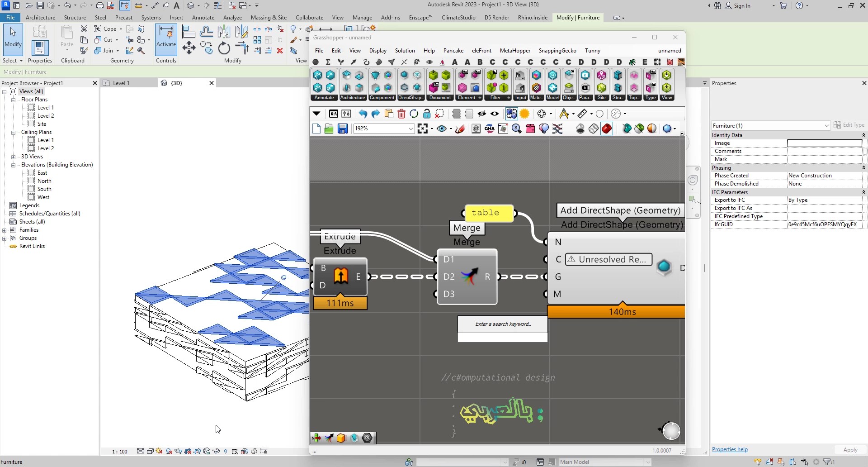Select the Align tool in Modify panel
This screenshot has height=467, width=868.
189,32
